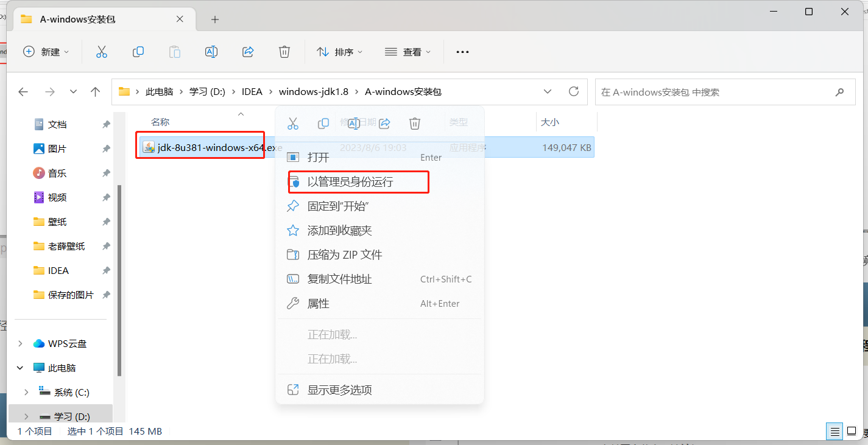Open the 新建 dropdown
The image size is (868, 445).
point(46,52)
